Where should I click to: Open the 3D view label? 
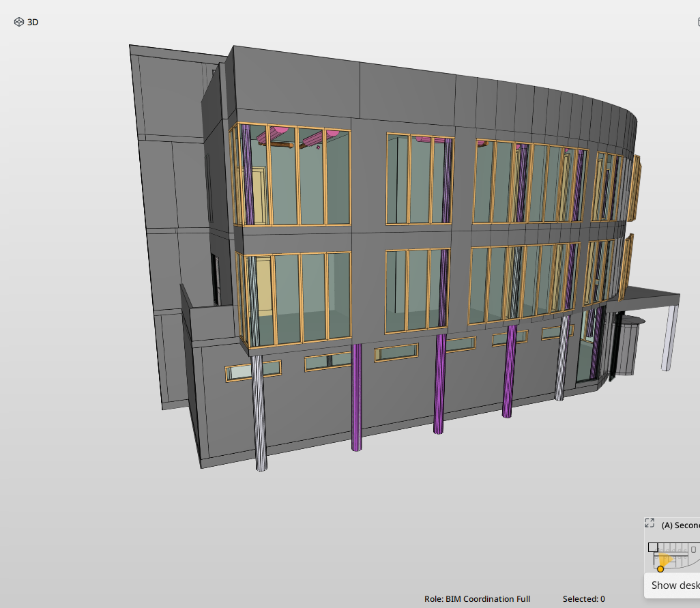click(31, 22)
